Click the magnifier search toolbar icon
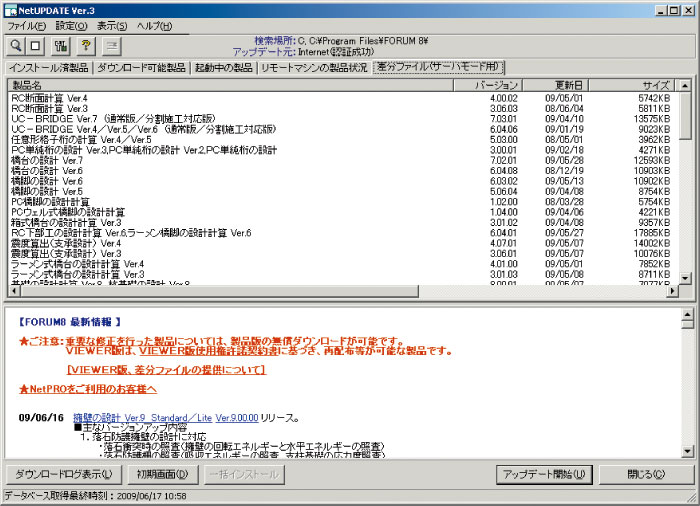 tap(16, 46)
